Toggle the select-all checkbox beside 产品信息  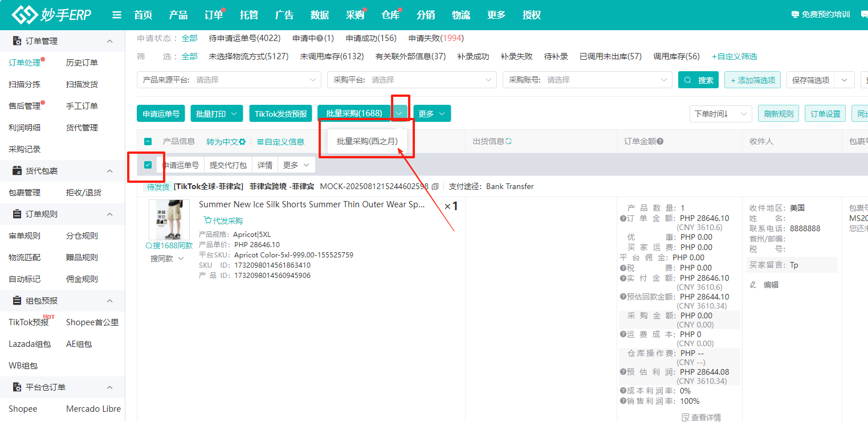click(148, 142)
